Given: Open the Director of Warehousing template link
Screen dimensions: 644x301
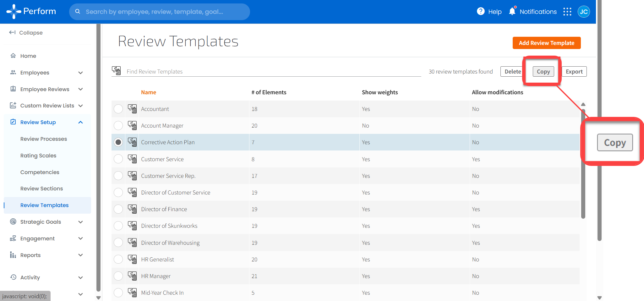Looking at the screenshot, I should (x=170, y=243).
